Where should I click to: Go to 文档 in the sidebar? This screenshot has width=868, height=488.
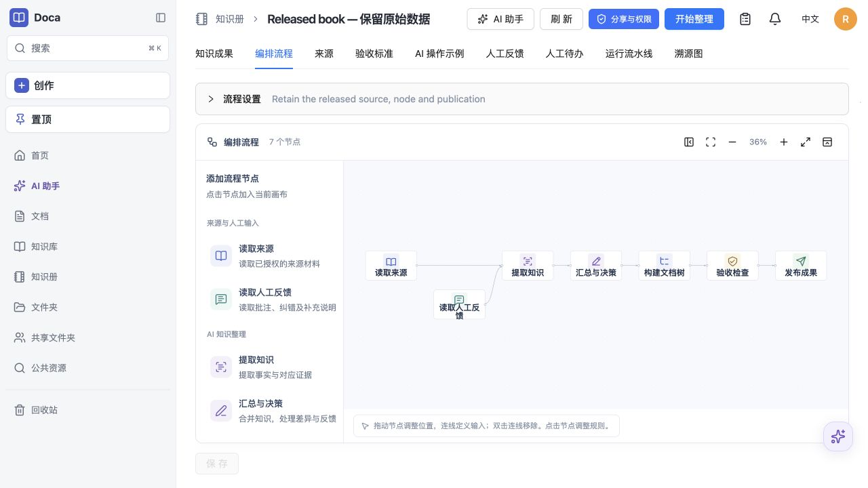[x=87, y=216]
